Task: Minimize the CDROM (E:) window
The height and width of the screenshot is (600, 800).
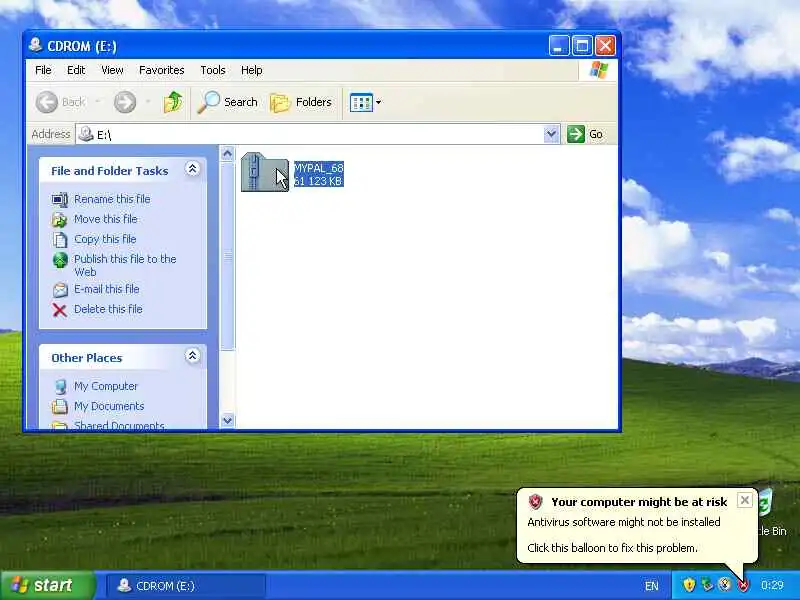Action: pyautogui.click(x=559, y=46)
